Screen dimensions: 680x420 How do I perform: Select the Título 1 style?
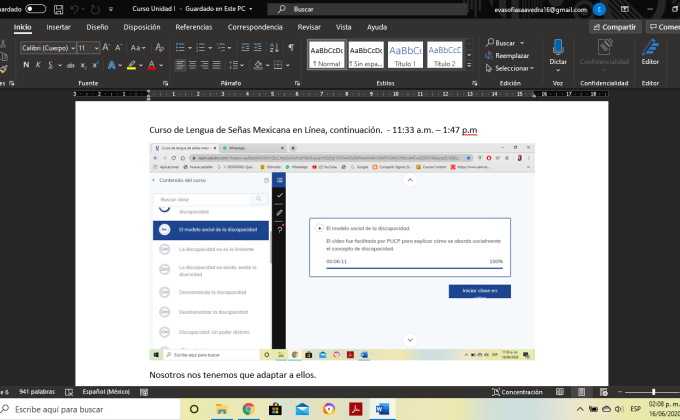405,55
